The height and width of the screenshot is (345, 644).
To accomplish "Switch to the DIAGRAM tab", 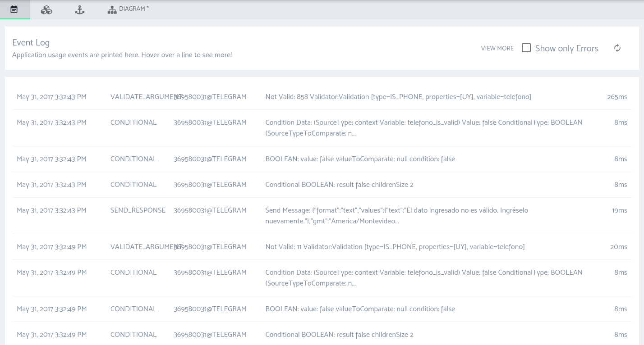I will (x=133, y=9).
